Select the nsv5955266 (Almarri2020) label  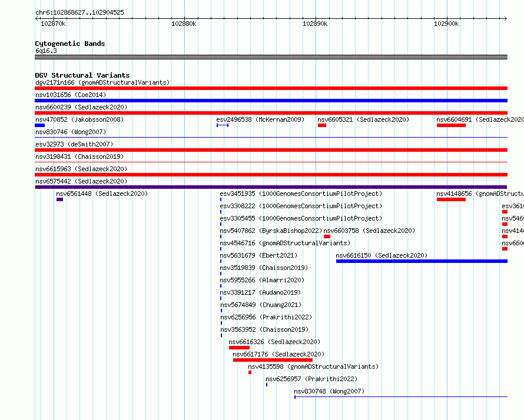tap(262, 280)
